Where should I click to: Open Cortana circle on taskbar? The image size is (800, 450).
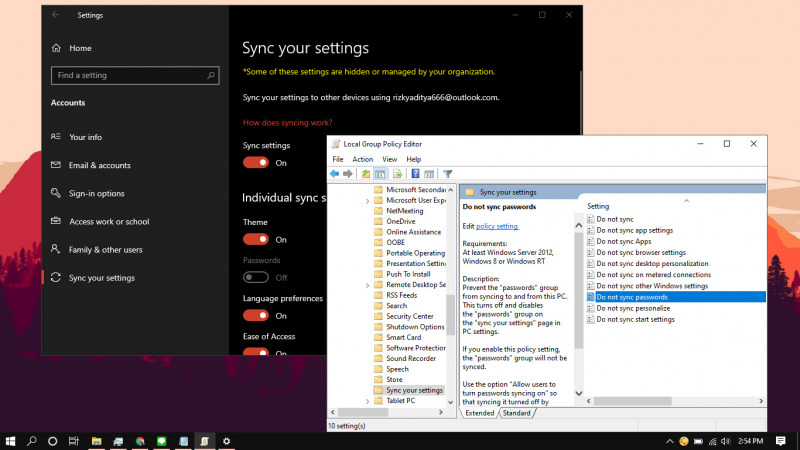point(53,441)
